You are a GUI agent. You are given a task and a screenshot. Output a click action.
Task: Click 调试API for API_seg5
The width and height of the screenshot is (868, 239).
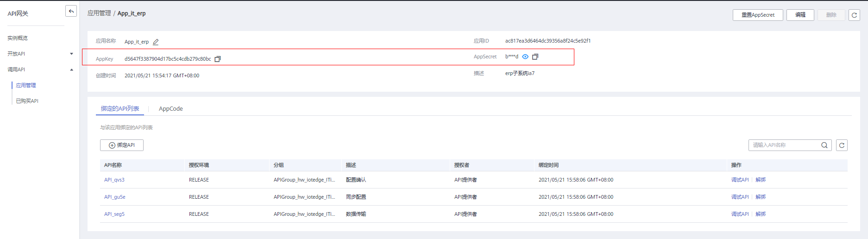coord(740,214)
